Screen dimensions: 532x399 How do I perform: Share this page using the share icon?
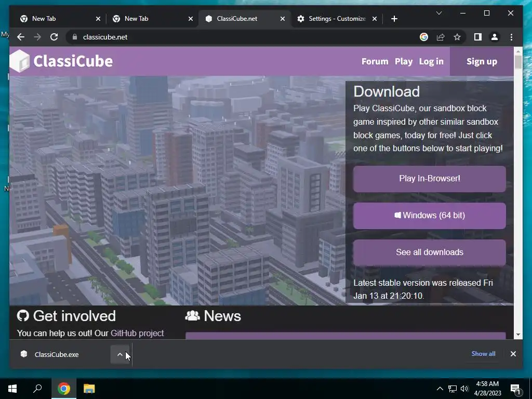pos(441,37)
